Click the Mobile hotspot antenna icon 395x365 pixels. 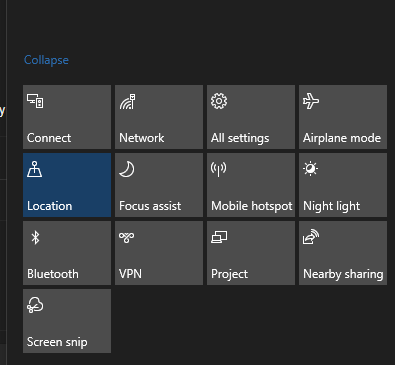219,169
